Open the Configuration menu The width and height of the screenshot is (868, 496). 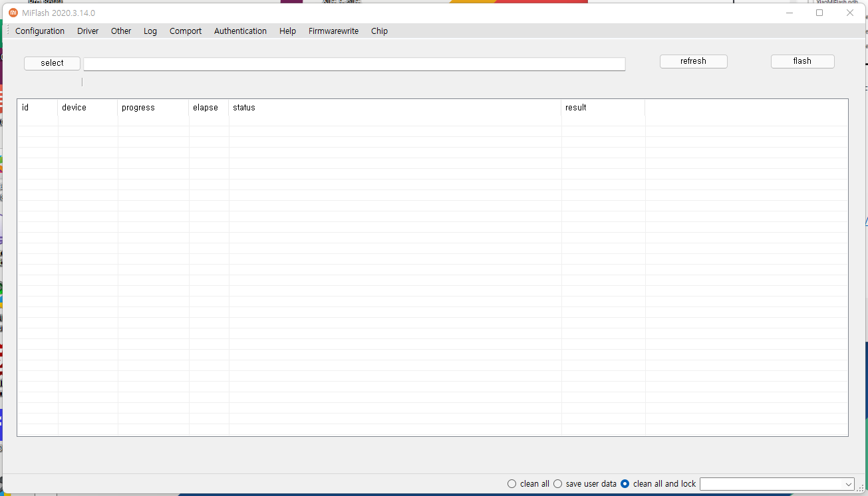(40, 31)
